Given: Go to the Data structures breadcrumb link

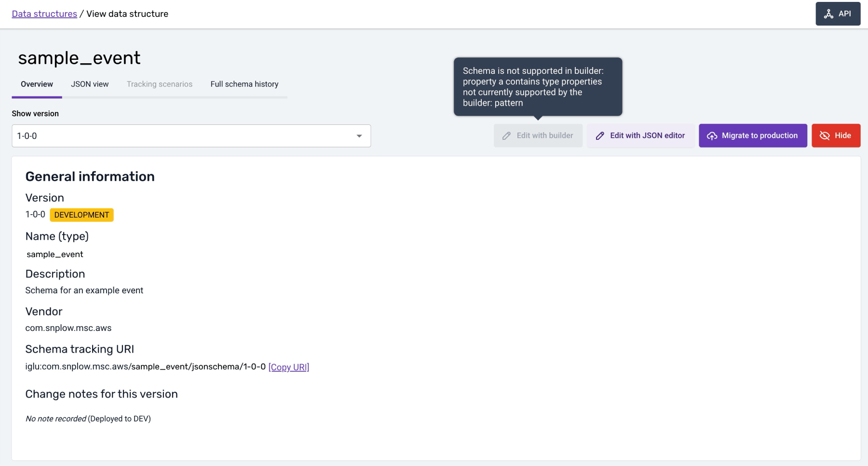Looking at the screenshot, I should pyautogui.click(x=44, y=14).
